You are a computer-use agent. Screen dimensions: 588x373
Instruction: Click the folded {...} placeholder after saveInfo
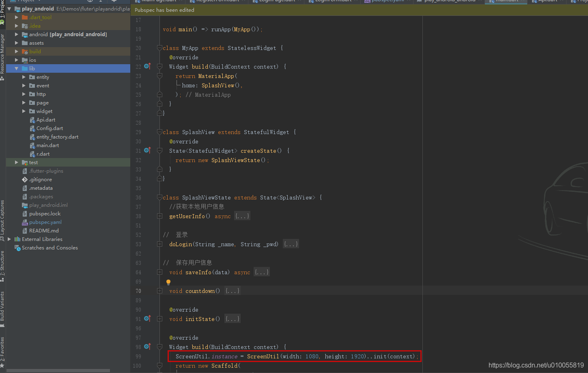coord(262,272)
